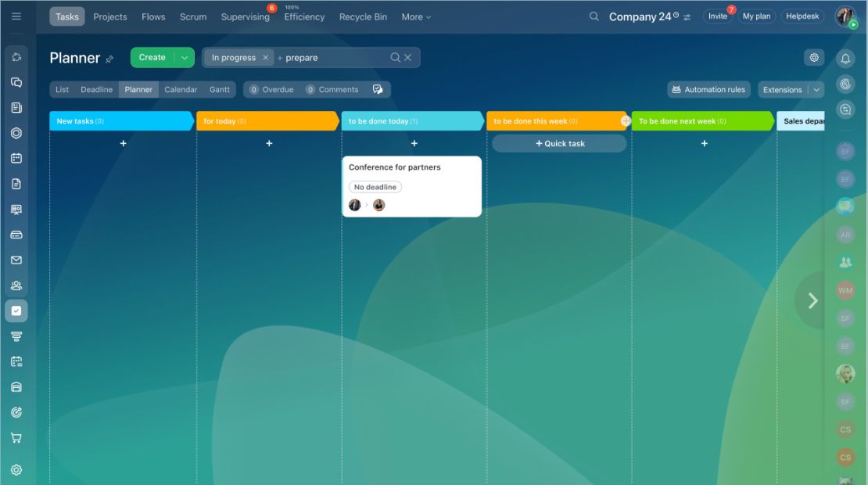The width and height of the screenshot is (868, 485).
Task: Add a task in To be done next week
Action: tap(704, 143)
